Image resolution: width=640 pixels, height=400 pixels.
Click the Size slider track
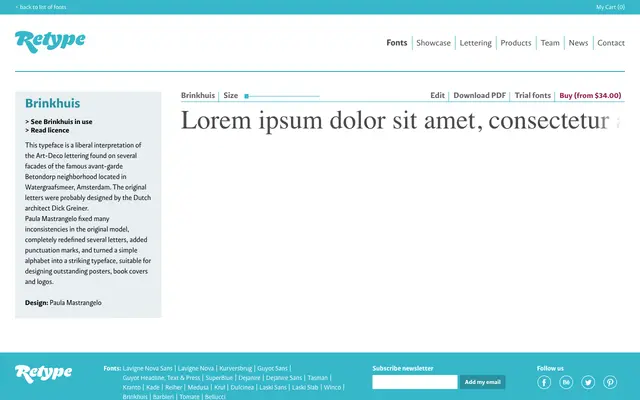pos(282,96)
